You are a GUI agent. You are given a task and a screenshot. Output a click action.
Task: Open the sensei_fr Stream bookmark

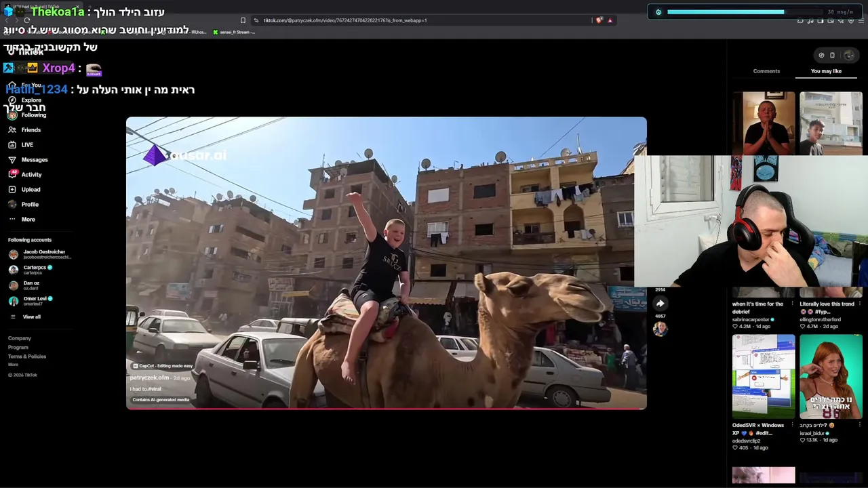coord(234,32)
